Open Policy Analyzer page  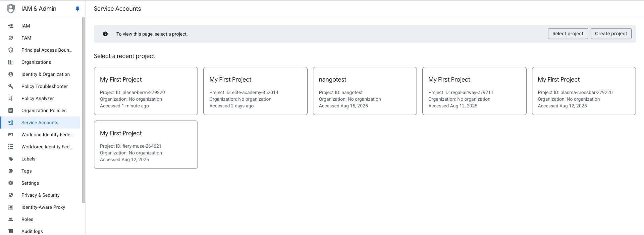(38, 98)
